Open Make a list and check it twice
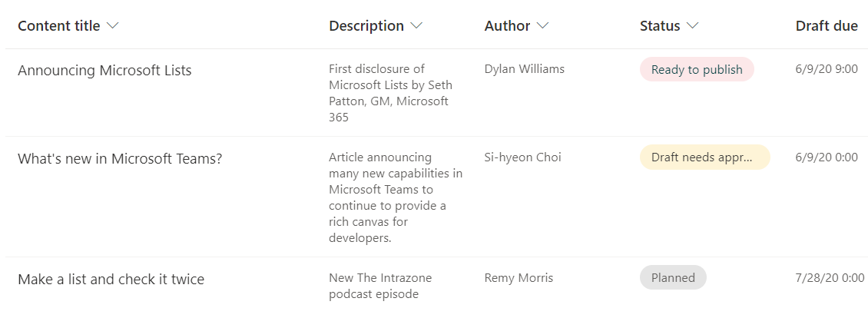Image resolution: width=868 pixels, height=318 pixels. 111,280
